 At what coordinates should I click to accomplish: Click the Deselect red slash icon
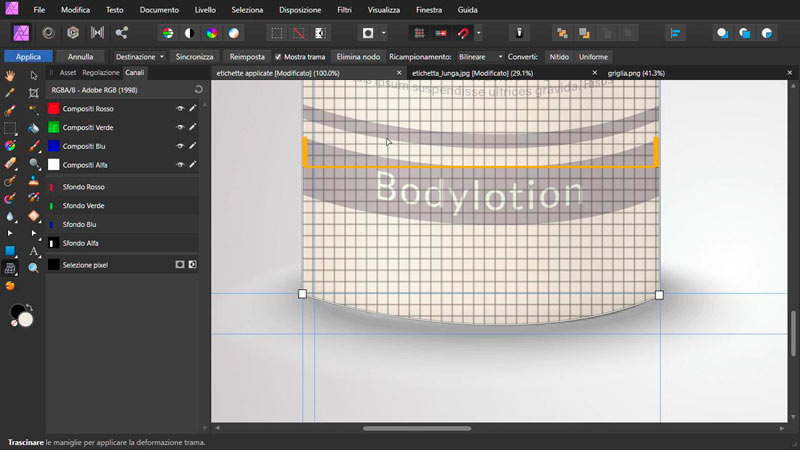pos(298,33)
